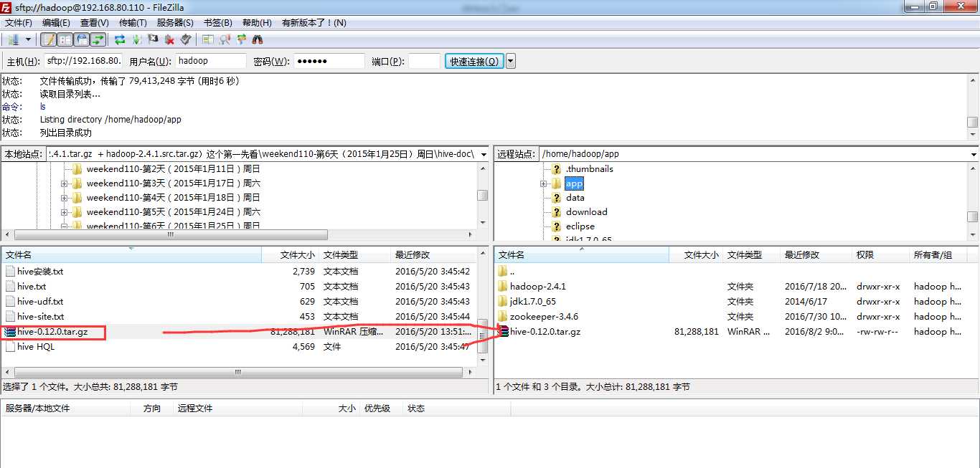980x468 pixels.
Task: Sort remote files by 权限 column
Action: pos(880,254)
